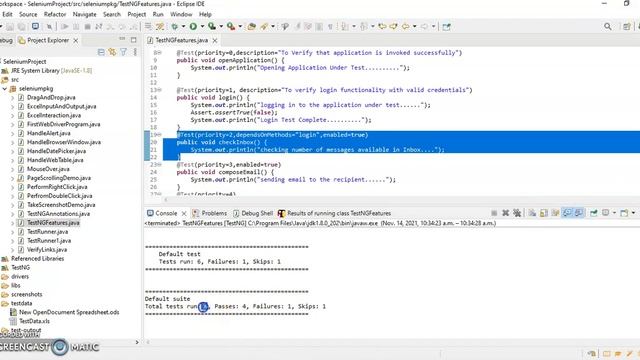This screenshot has width=640, height=360.
Task: Click Collapse All in Project Explorer
Action: pyautogui.click(x=101, y=52)
